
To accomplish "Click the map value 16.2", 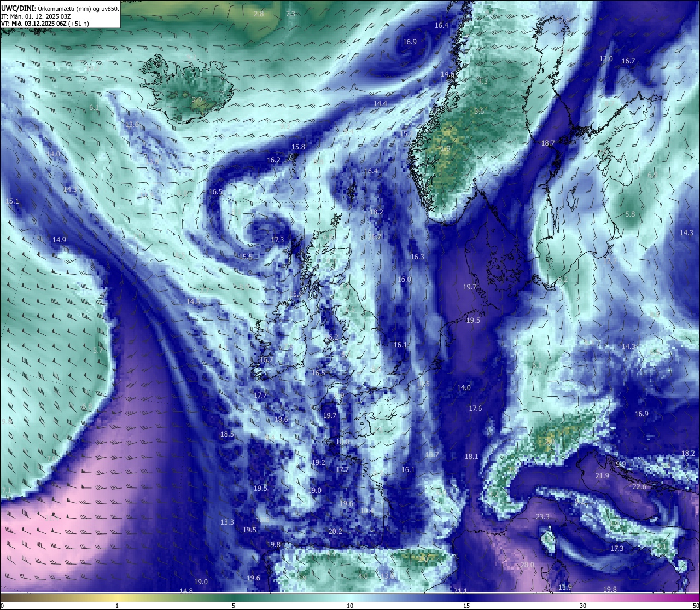I will pos(273,160).
